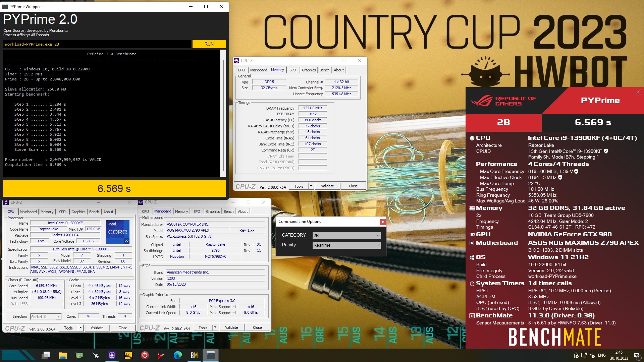Select Bench tab in CPU-Z CPU window
The image size is (644, 362).
tap(94, 212)
